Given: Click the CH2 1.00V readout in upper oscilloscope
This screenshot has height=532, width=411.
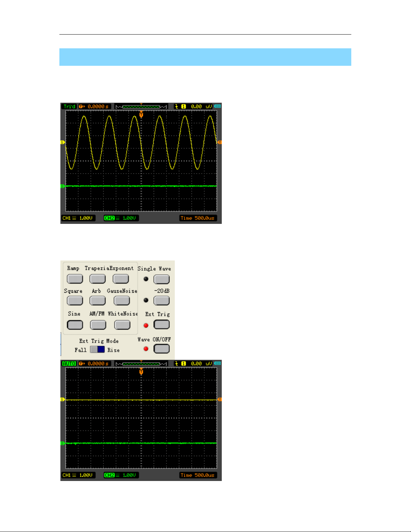Looking at the screenshot, I should pyautogui.click(x=121, y=218).
